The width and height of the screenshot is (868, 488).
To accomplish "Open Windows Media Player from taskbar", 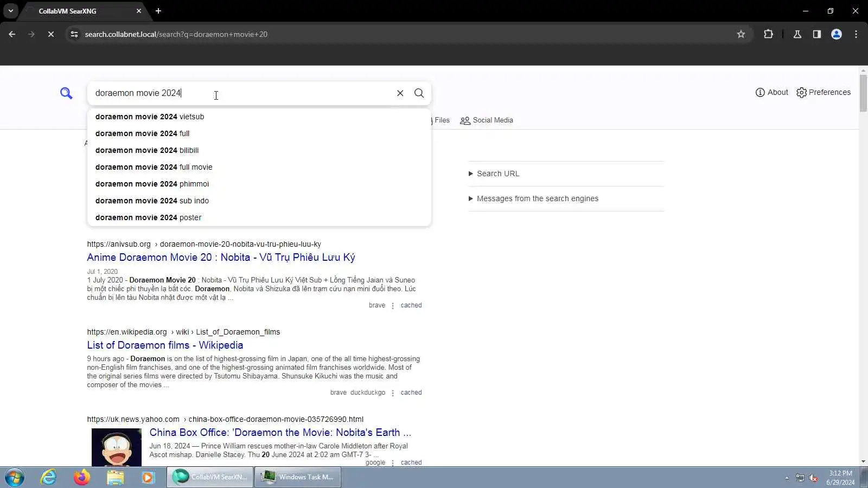I will (148, 477).
